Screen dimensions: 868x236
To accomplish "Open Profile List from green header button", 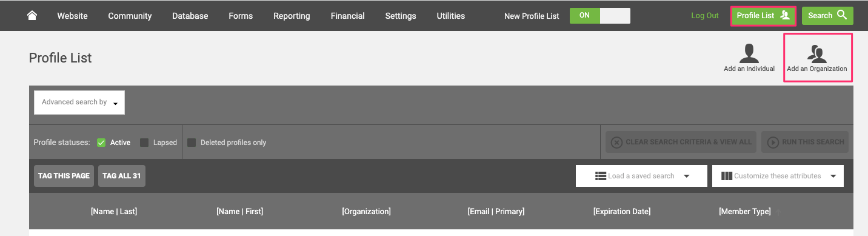I will pyautogui.click(x=763, y=16).
